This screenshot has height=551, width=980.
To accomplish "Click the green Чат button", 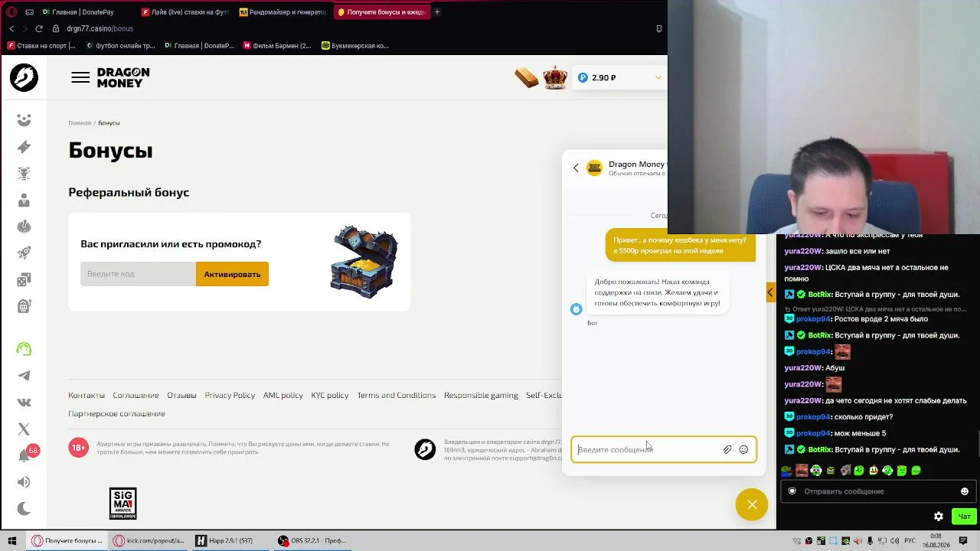I will [964, 517].
